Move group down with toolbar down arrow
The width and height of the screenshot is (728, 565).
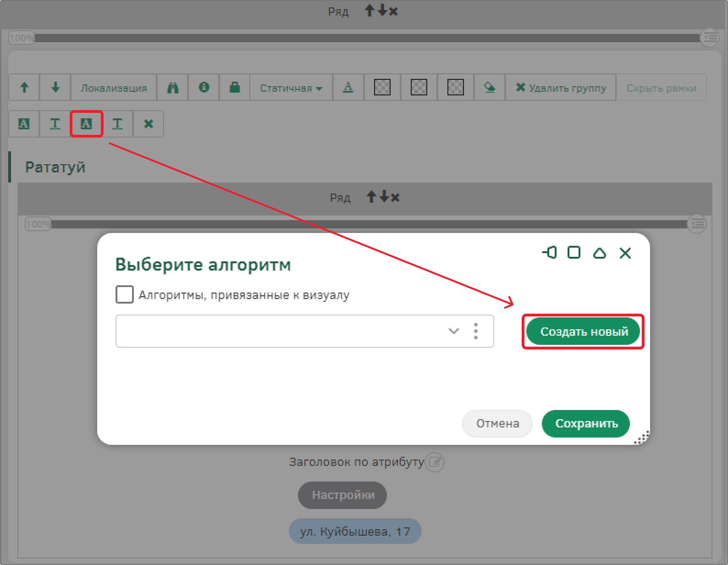(x=55, y=87)
